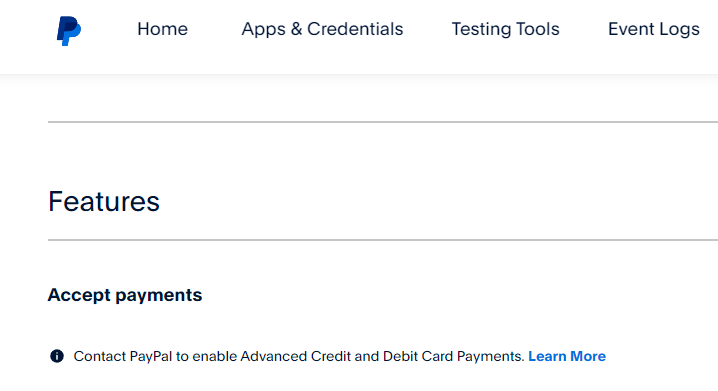
Task: Open the Testing Tools menu
Action: [x=506, y=29]
